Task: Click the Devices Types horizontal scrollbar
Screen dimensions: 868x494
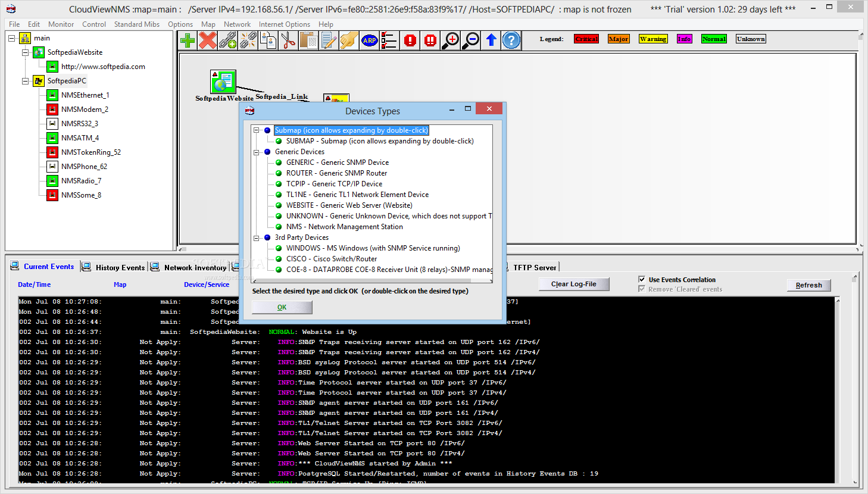Action: coord(373,281)
